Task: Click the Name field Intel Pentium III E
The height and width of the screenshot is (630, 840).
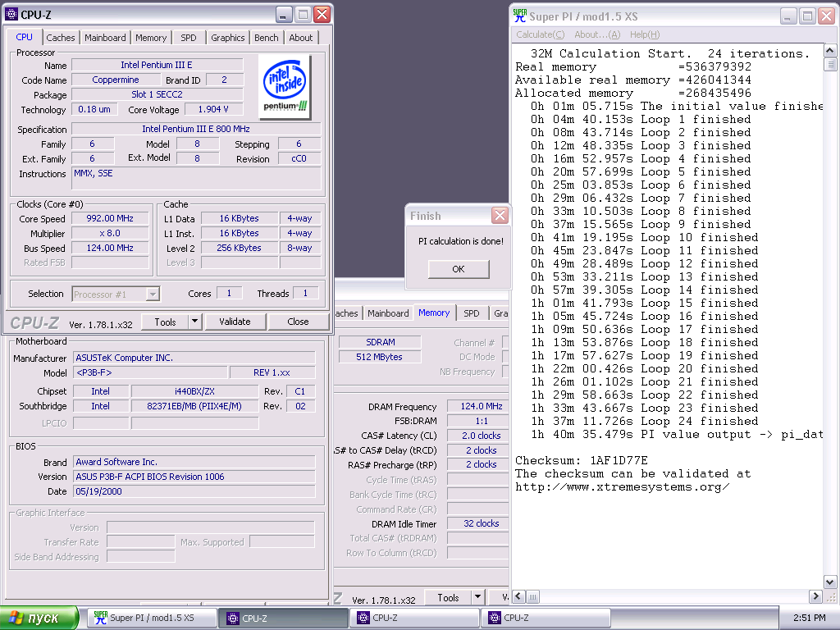Action: [x=157, y=65]
